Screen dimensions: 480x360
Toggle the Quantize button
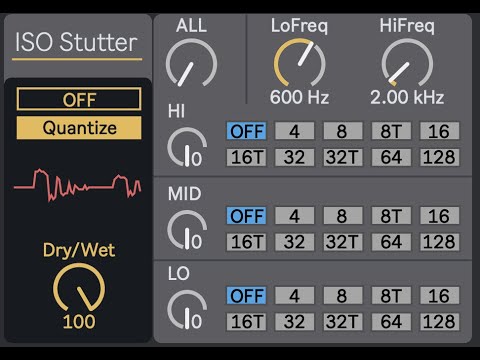point(79,128)
